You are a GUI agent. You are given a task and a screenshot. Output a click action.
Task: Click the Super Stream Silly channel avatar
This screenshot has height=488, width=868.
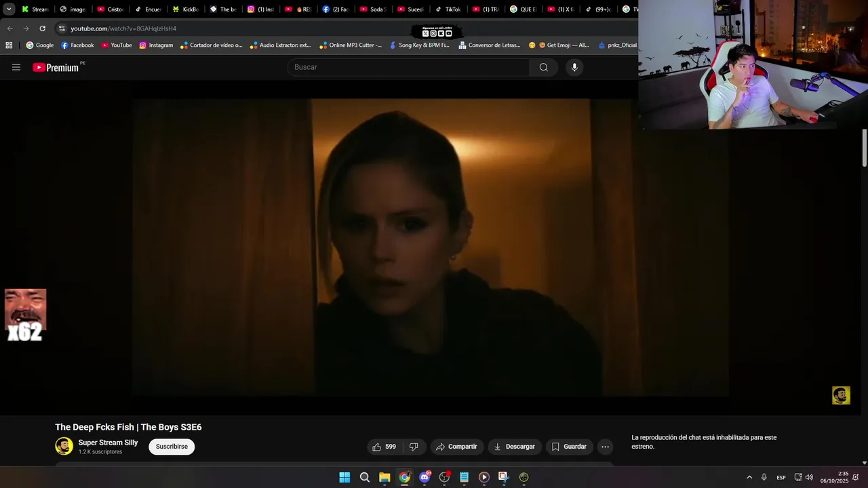(x=64, y=446)
